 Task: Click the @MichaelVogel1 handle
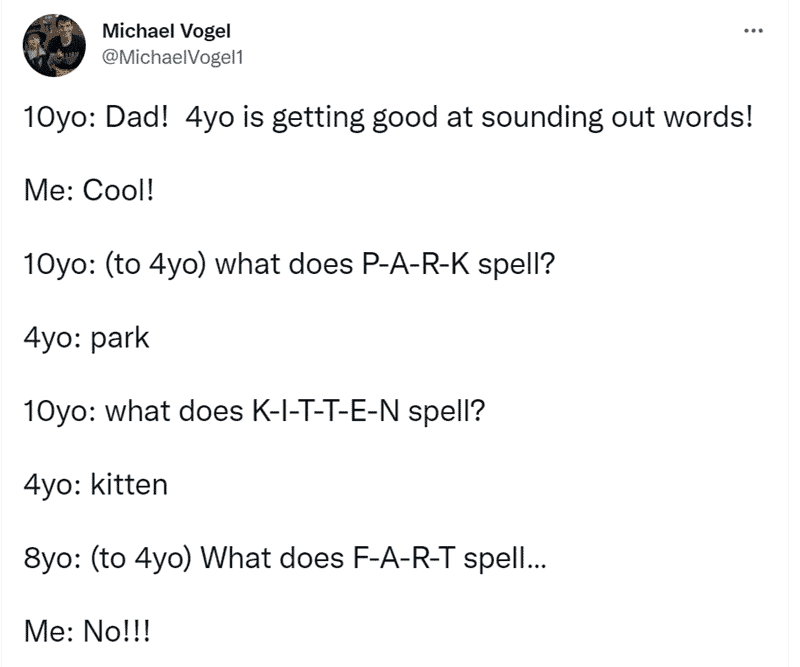[x=173, y=57]
